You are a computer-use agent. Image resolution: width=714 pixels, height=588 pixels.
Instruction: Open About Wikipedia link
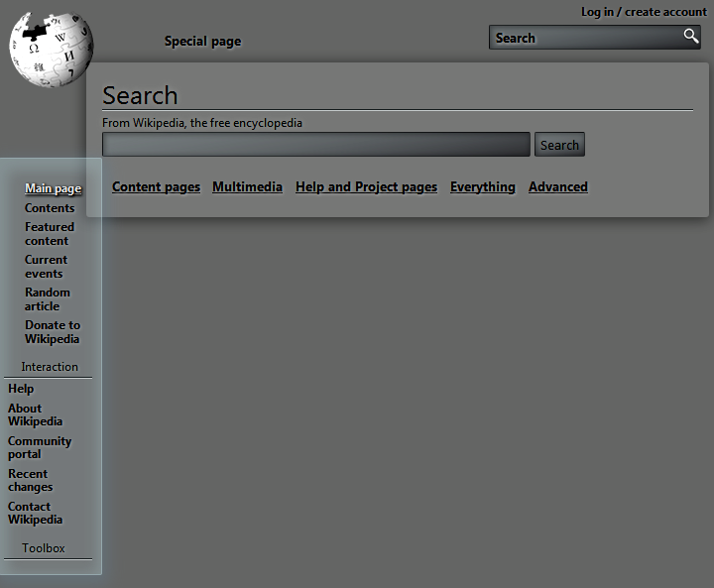(35, 414)
